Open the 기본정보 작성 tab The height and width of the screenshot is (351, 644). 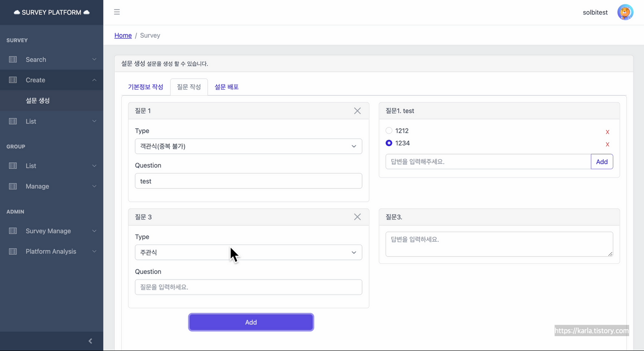tap(146, 87)
